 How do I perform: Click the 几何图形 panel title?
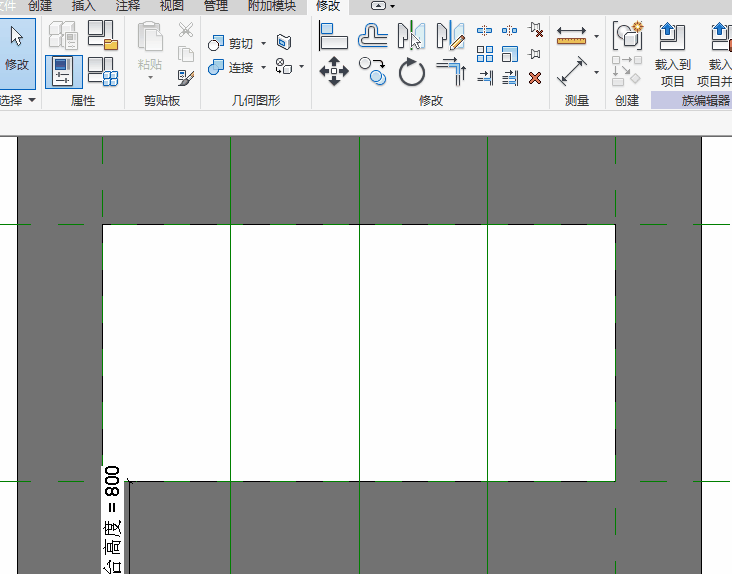(256, 100)
